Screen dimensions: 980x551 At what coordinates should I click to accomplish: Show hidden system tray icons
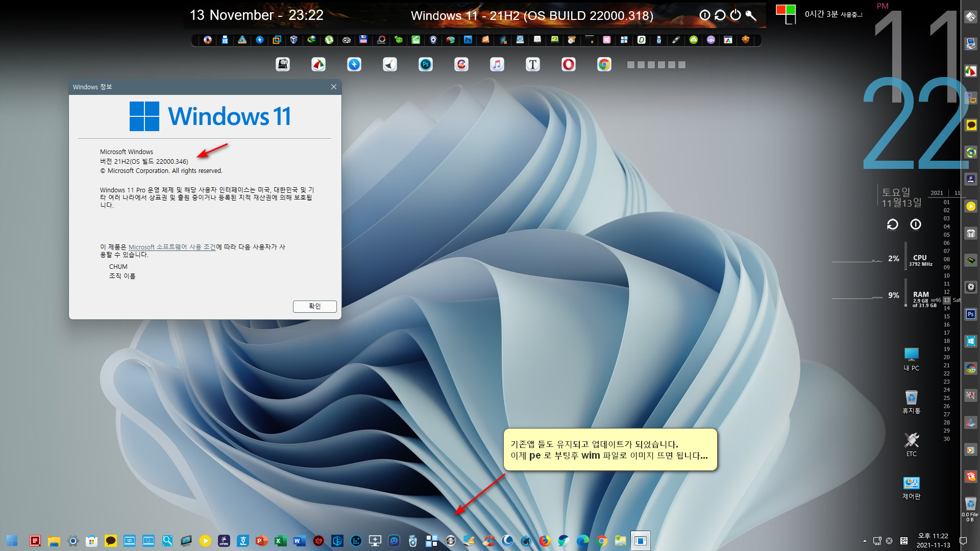point(865,541)
